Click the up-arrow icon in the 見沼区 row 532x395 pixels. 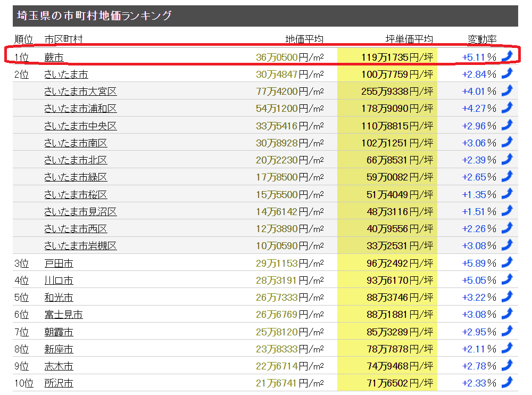point(507,210)
